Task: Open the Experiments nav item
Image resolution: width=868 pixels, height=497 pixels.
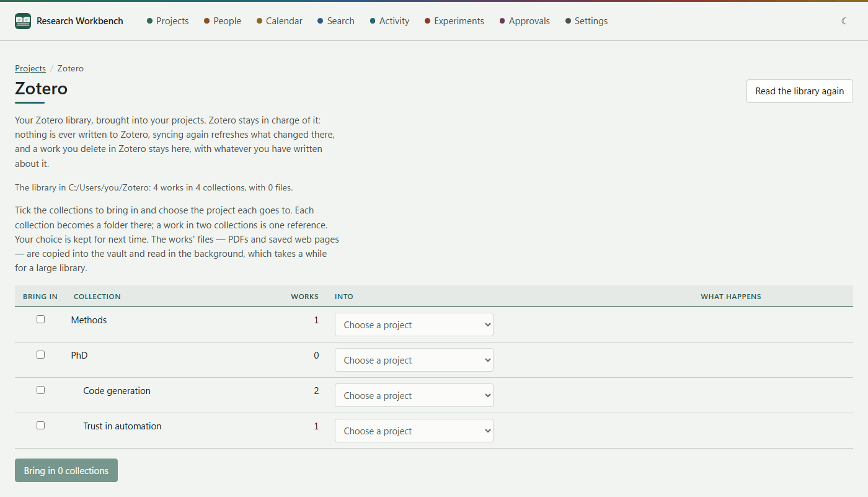Action: pos(454,21)
